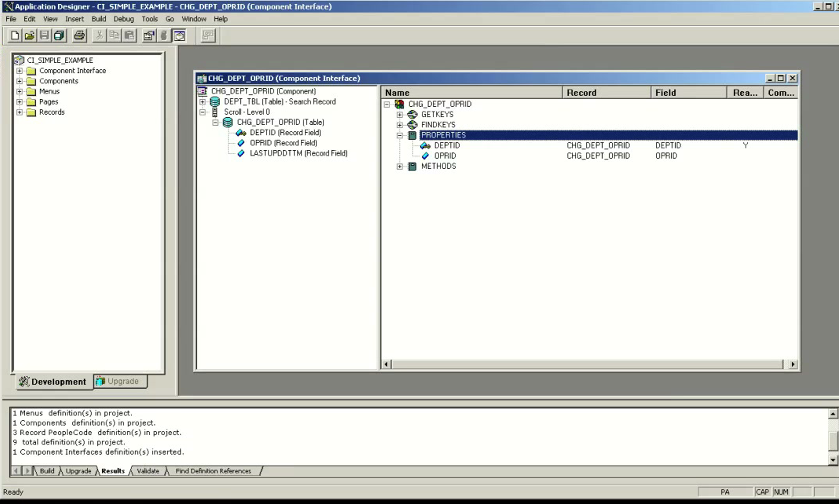Viewport: 839px width, 504px height.
Task: Switch to the Upgrade workspace tab
Action: pyautogui.click(x=120, y=381)
